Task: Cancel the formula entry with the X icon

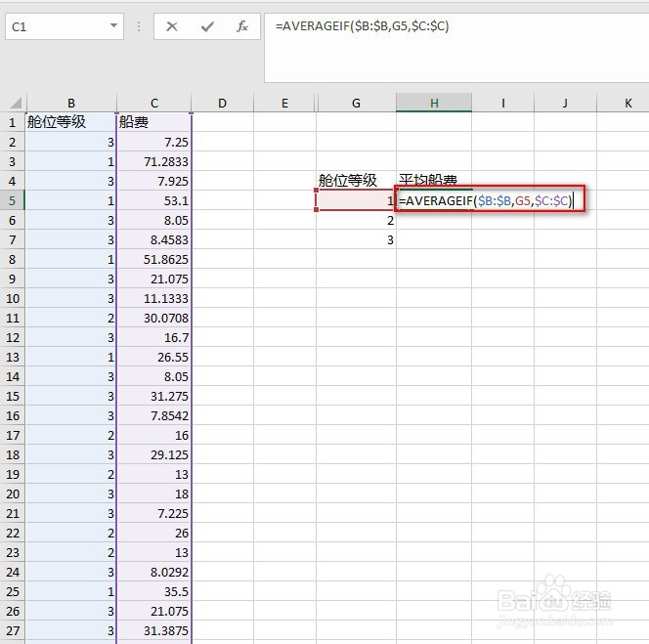Action: (x=172, y=27)
